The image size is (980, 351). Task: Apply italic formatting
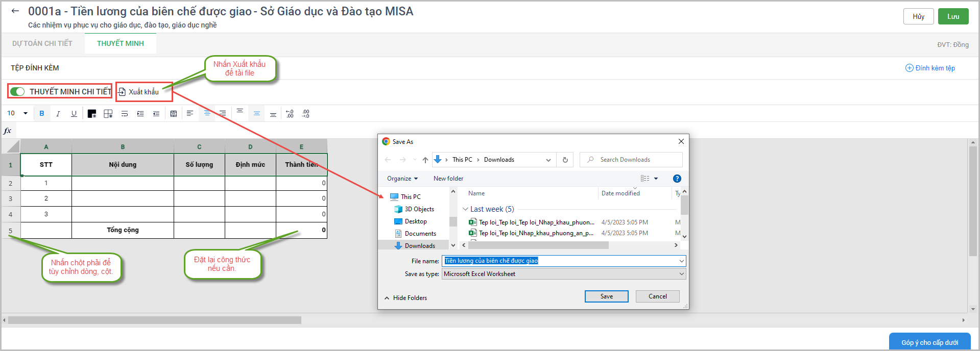(58, 113)
